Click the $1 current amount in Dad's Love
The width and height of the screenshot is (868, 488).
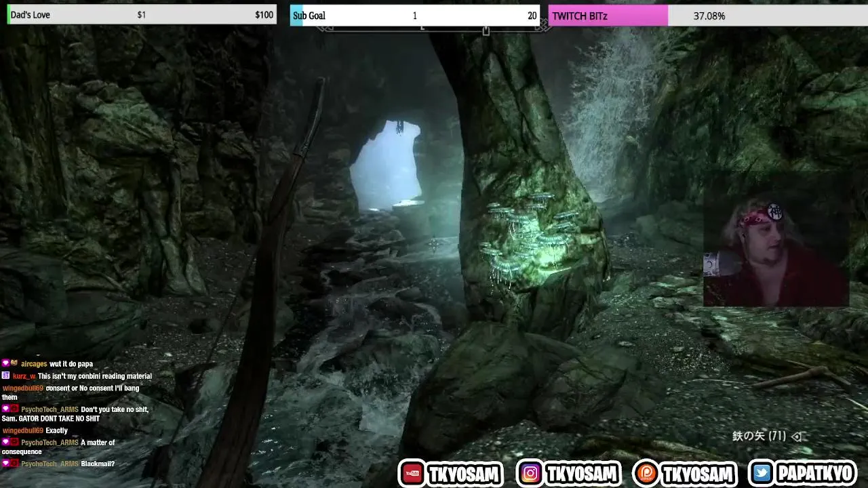[x=141, y=15]
